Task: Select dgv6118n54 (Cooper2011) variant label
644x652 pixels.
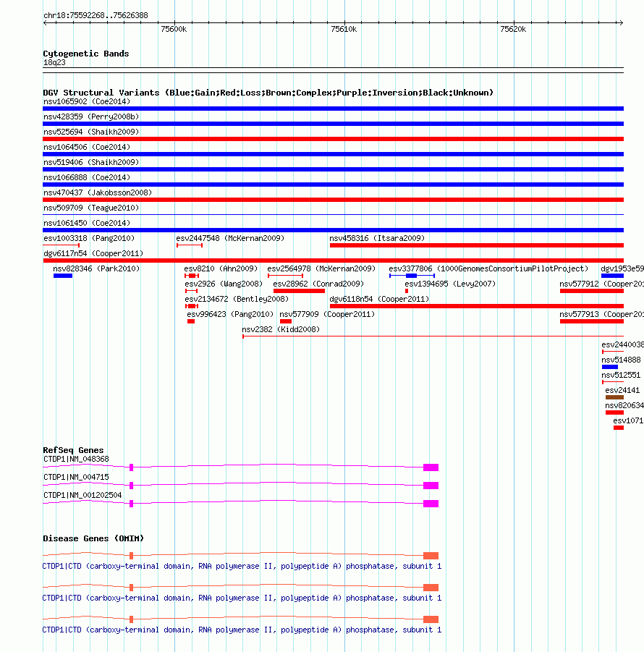Action: pos(379,299)
